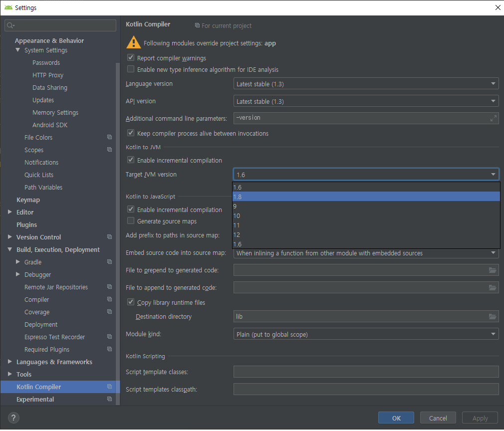Click project-level icon beside Espresso Test Recorder
Image resolution: width=504 pixels, height=431 pixels.
click(110, 337)
